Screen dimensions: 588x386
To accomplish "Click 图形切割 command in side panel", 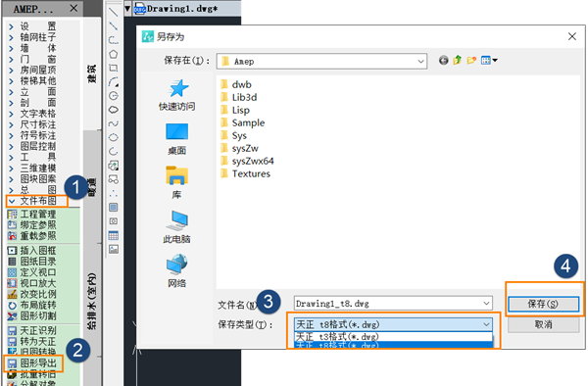I will pyautogui.click(x=32, y=315).
